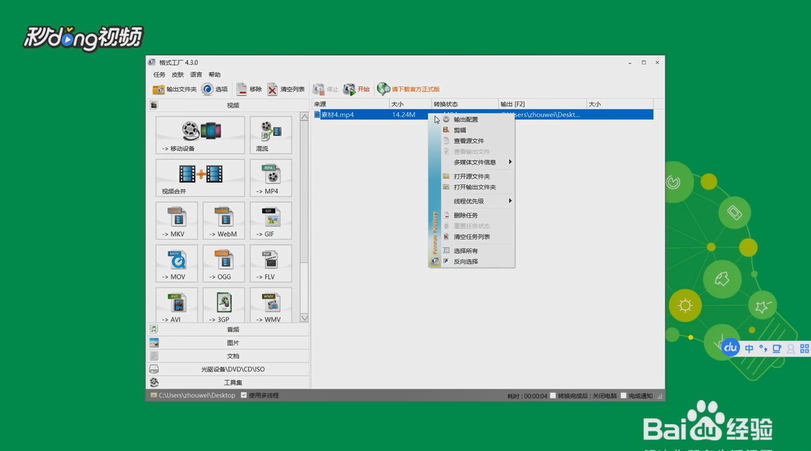This screenshot has height=451, width=811.
Task: Expand the 多媒体文件信息 submenu
Action: [478, 162]
